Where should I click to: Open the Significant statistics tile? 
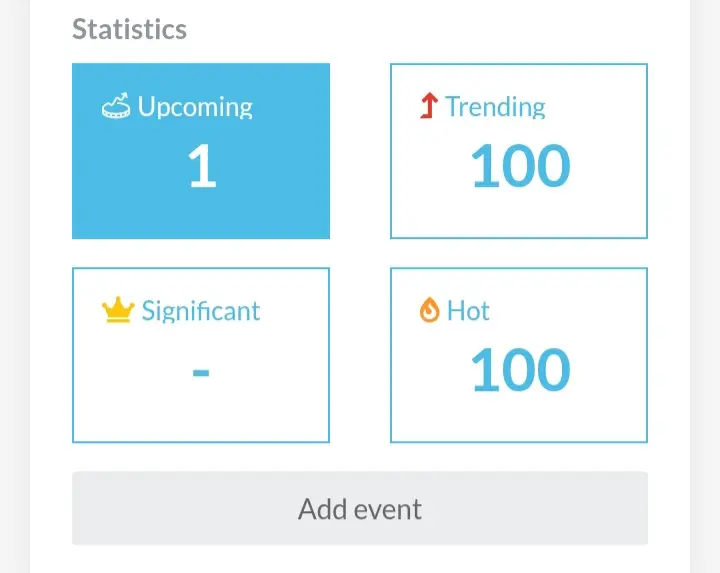pyautogui.click(x=201, y=355)
